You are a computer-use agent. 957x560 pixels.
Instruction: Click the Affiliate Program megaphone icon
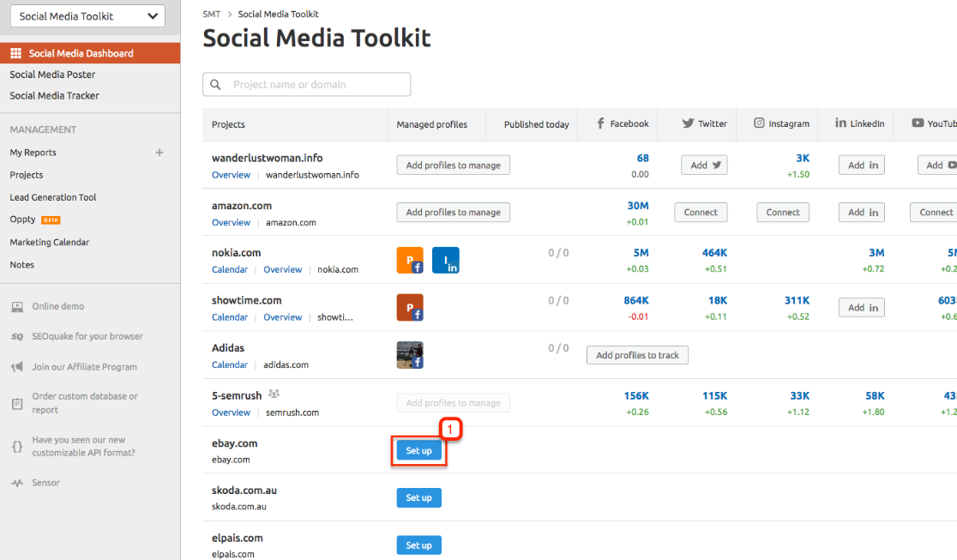point(17,367)
